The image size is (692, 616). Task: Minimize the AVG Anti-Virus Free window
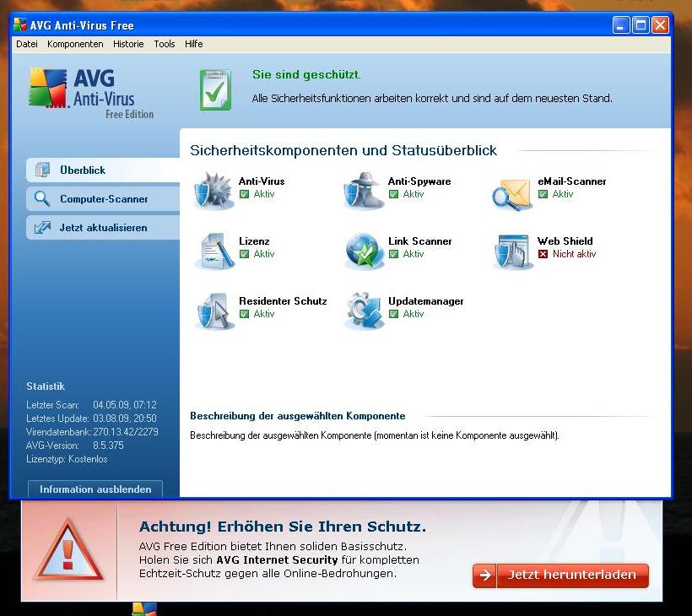pos(621,25)
